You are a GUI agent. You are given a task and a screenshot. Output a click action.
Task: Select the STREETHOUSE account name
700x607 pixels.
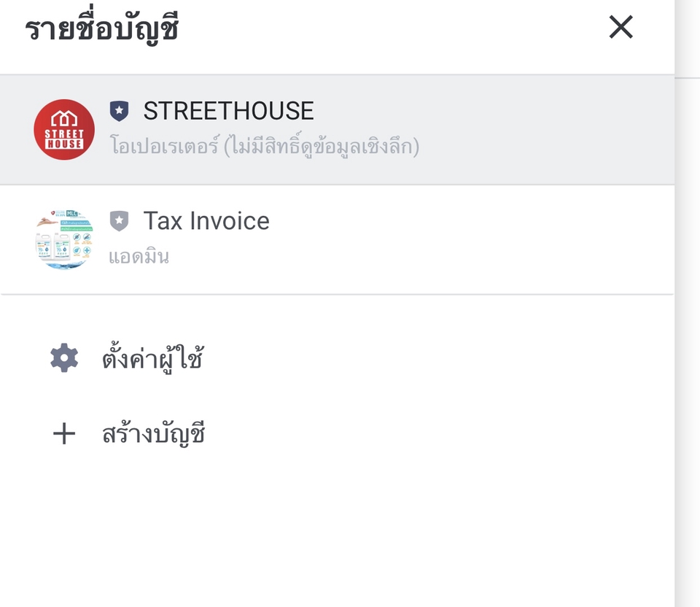[228, 111]
